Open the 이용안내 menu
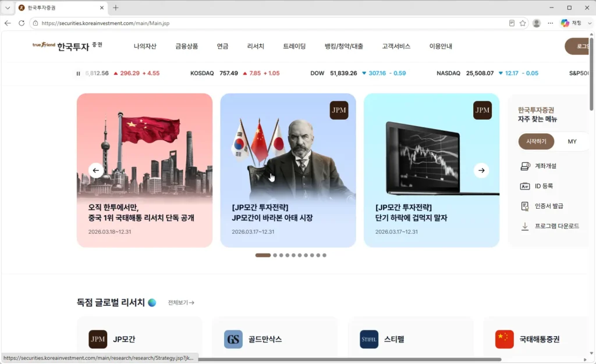Viewport: 596px width, 364px height. pos(441,47)
